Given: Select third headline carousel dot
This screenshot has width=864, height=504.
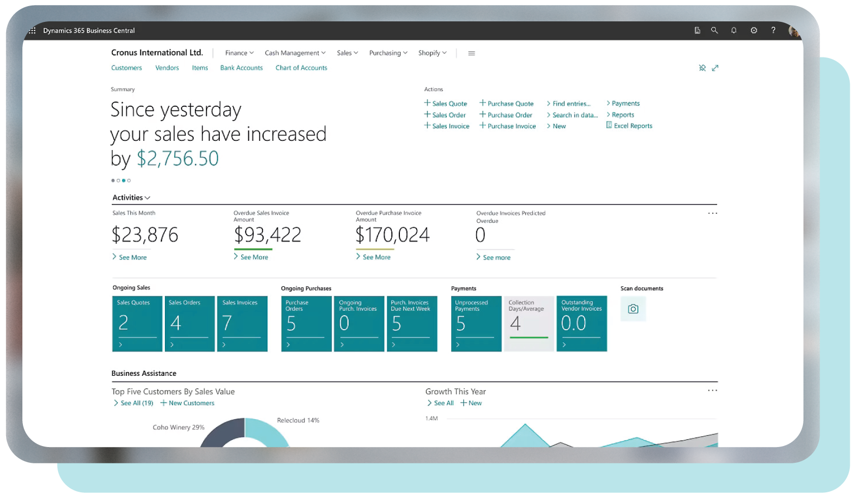Looking at the screenshot, I should (x=124, y=181).
